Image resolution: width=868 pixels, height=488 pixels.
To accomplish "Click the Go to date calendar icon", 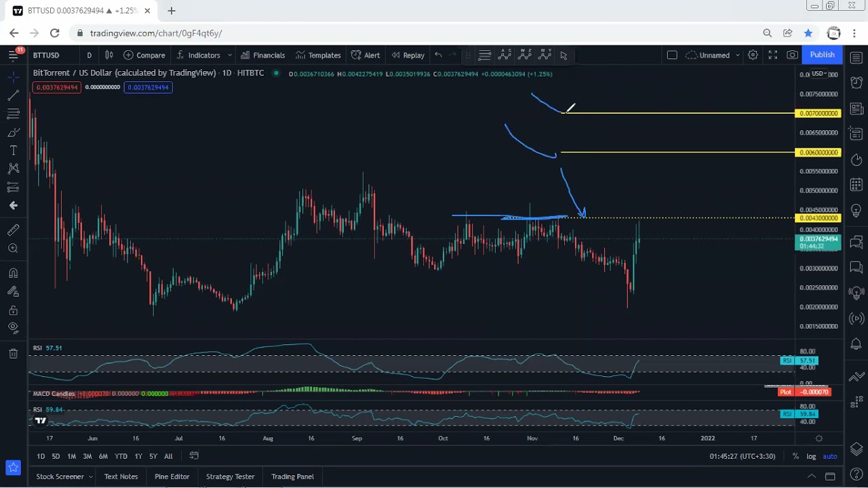I will 194,456.
